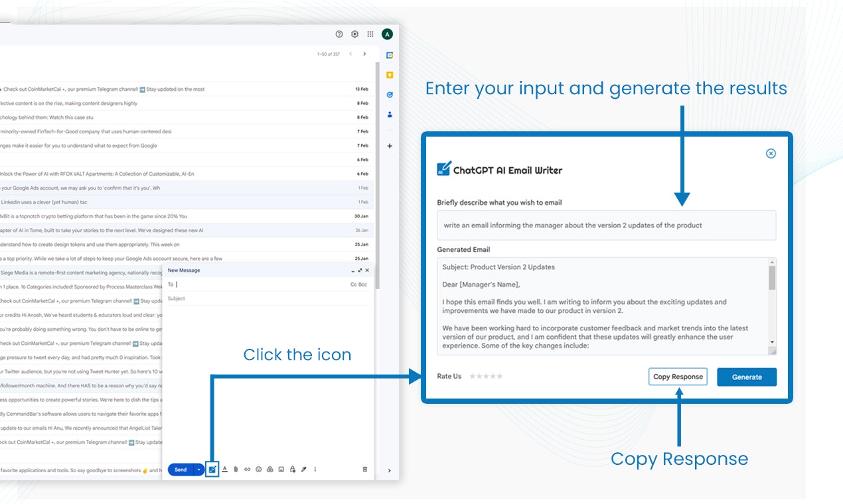Open the Google Ads account confirm email
843x504 pixels.
(x=186, y=188)
